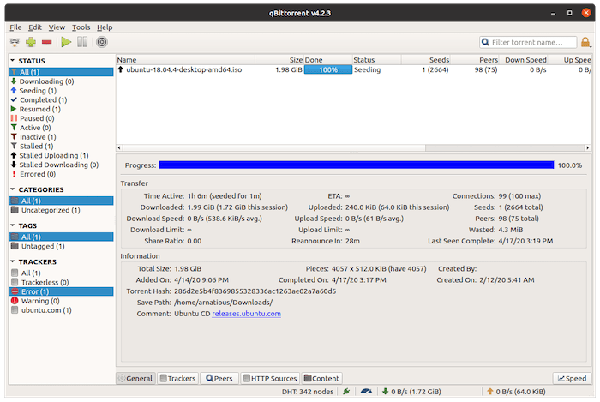
Task: Click the connection status plug icon in status bar
Action: coord(347,391)
